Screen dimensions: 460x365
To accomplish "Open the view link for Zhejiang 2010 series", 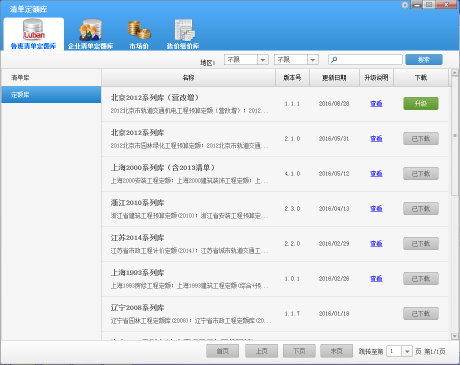I will coord(376,209).
